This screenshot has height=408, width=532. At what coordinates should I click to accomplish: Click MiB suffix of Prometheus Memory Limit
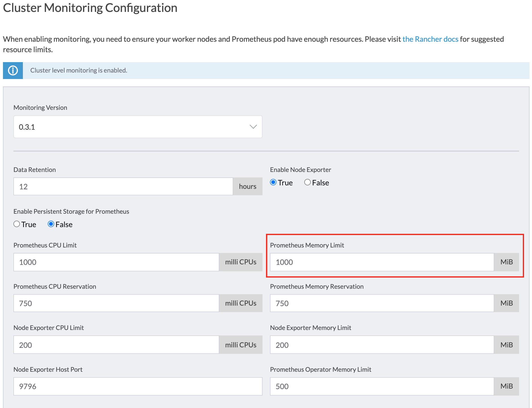pos(506,262)
